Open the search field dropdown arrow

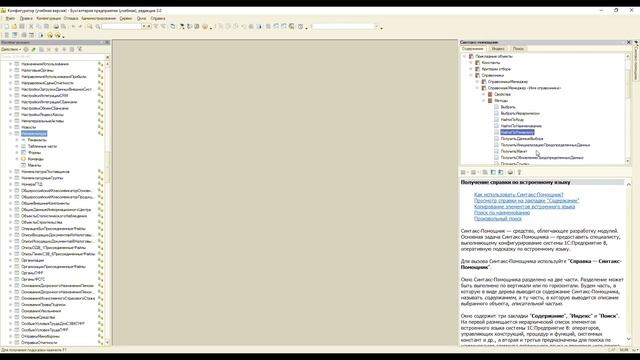(144, 27)
